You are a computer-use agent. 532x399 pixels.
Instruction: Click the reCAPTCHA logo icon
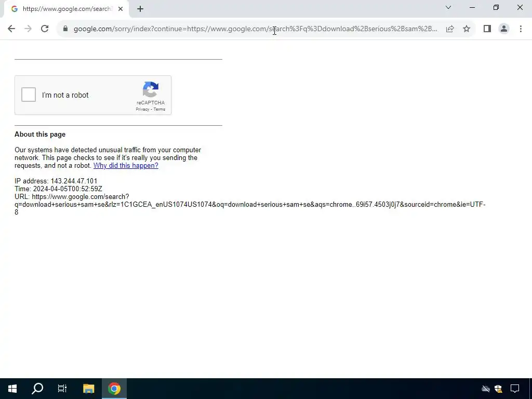pos(151,89)
